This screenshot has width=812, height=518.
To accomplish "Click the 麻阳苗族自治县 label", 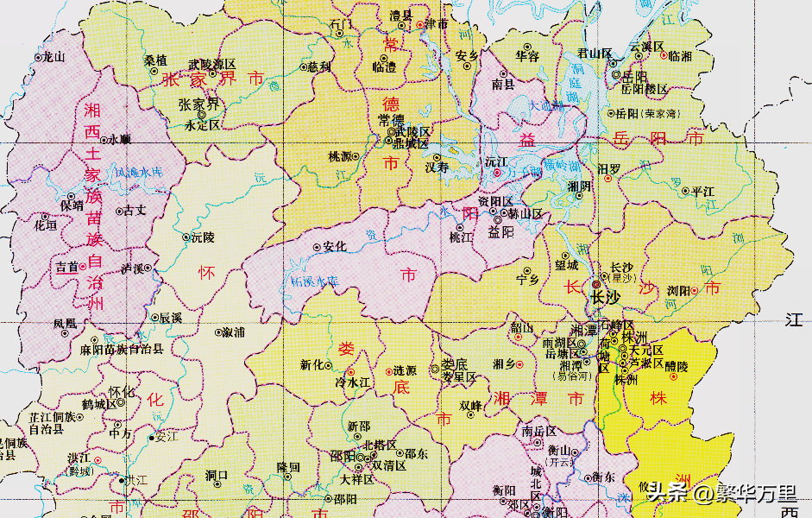I will point(123,350).
